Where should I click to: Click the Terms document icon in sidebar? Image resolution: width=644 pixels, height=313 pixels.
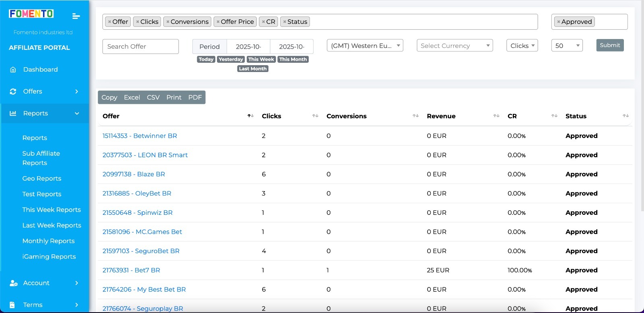[x=12, y=305]
